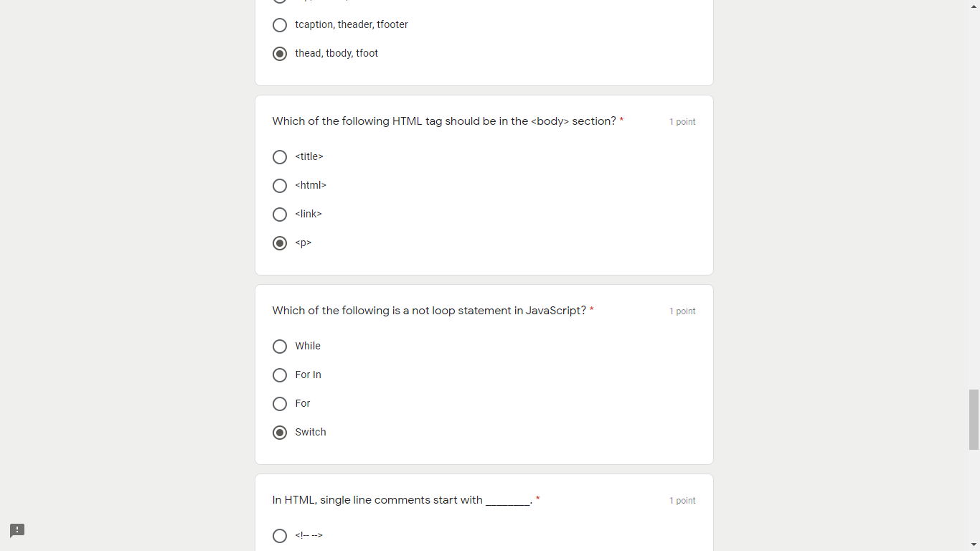This screenshot has width=980, height=551.
Task: Click the "For In" option label text
Action: (x=308, y=375)
